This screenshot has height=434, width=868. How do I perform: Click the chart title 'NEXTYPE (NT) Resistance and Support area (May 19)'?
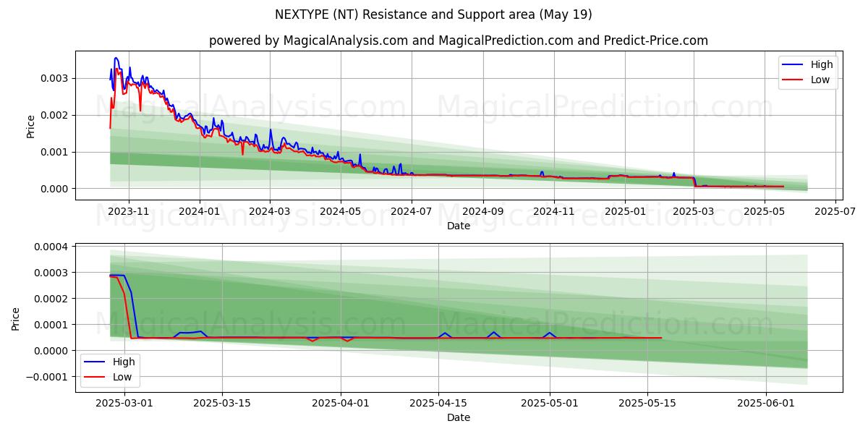click(433, 14)
